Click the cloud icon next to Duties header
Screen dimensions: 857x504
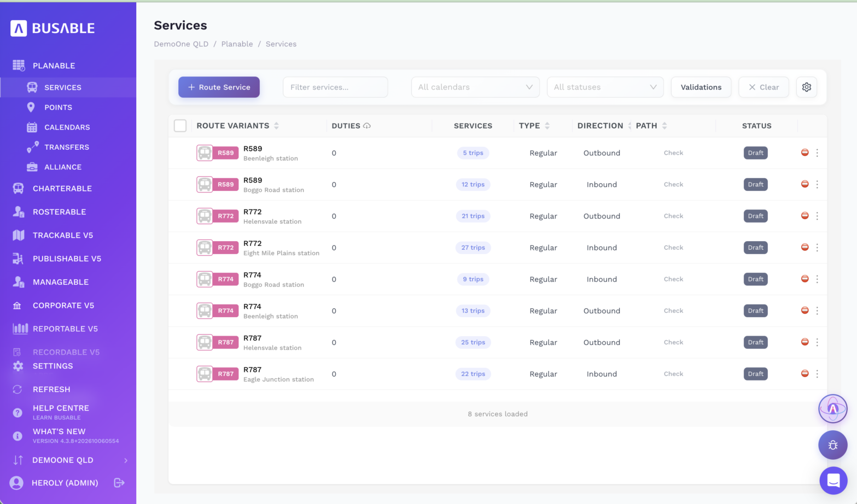(x=367, y=126)
